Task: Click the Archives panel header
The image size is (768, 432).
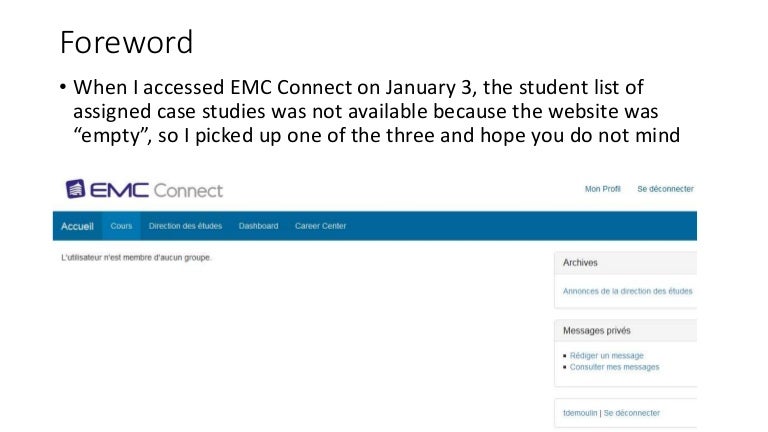Action: (581, 262)
